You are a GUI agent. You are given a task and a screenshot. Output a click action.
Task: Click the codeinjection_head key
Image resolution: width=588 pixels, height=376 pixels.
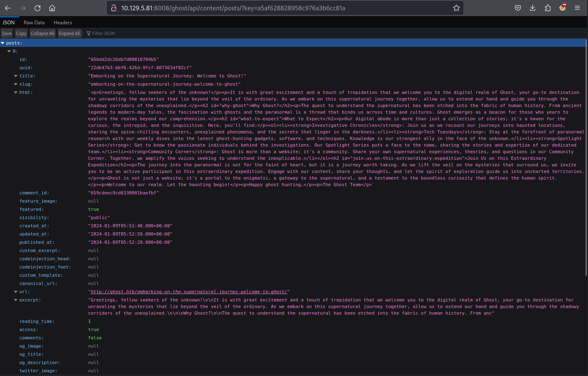click(45, 259)
